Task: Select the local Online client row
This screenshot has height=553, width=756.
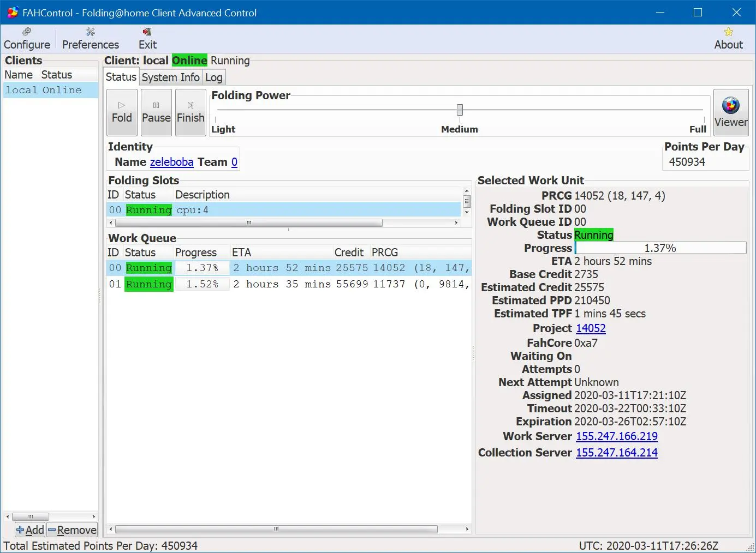Action: point(51,90)
